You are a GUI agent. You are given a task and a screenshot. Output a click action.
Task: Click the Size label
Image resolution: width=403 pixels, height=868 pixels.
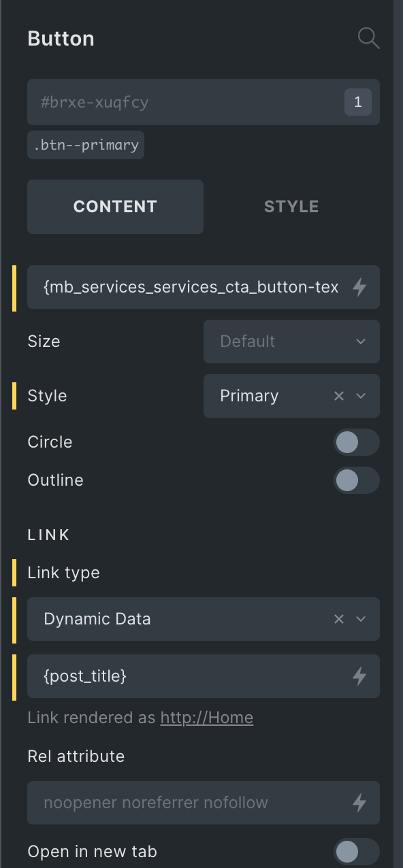44,341
